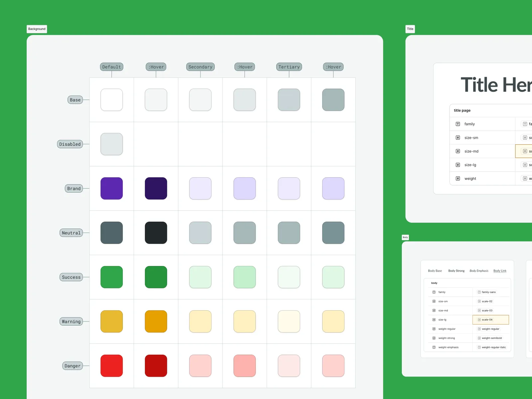This screenshot has height=399, width=532.
Task: Click the number icon beside size-md in title page table
Action: coord(458,151)
